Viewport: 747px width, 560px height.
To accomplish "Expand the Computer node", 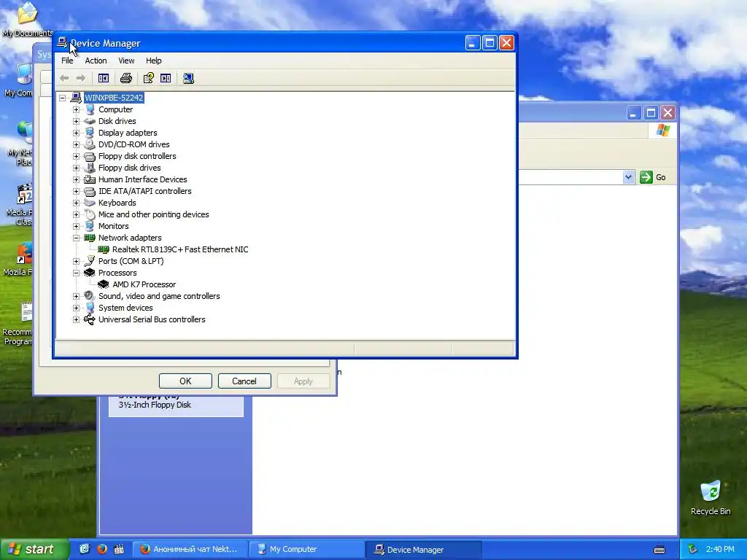I will [76, 109].
